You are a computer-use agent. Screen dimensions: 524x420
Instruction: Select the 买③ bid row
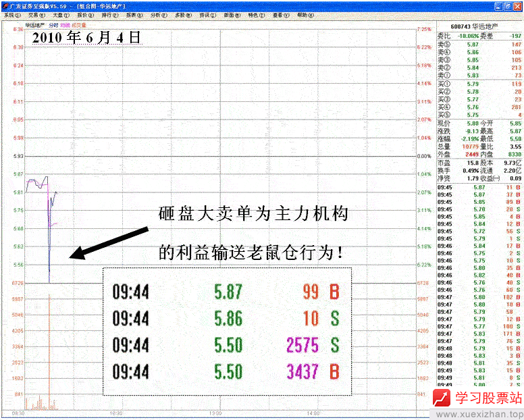tap(479, 99)
